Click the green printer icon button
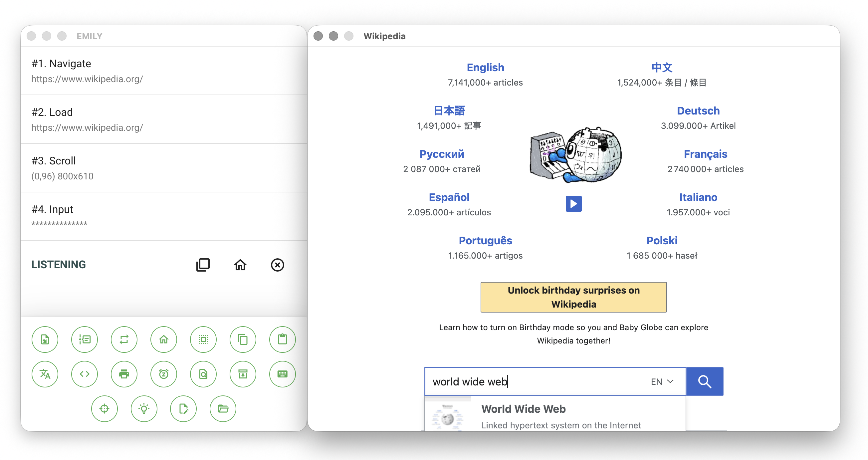The width and height of the screenshot is (868, 460). click(124, 374)
